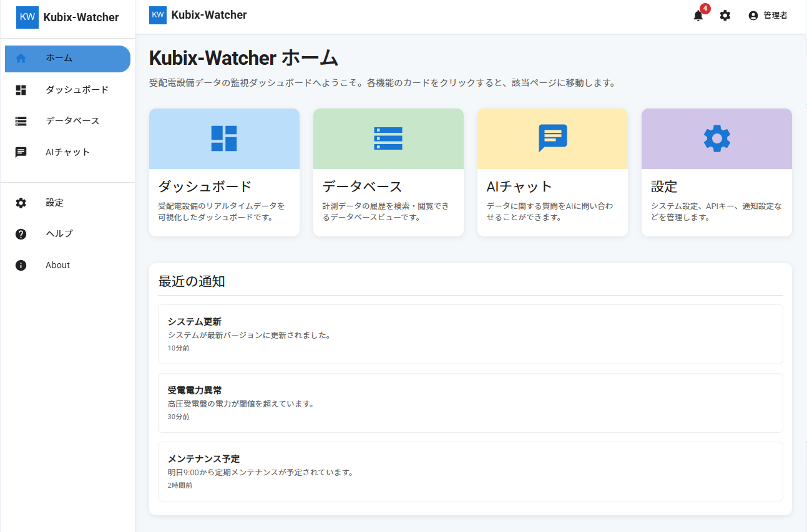Click the データベース list icon in sidebar
The image size is (807, 532).
click(21, 120)
